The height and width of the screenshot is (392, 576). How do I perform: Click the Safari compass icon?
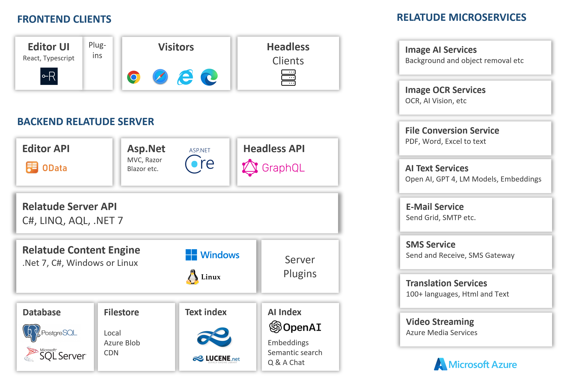point(160,77)
